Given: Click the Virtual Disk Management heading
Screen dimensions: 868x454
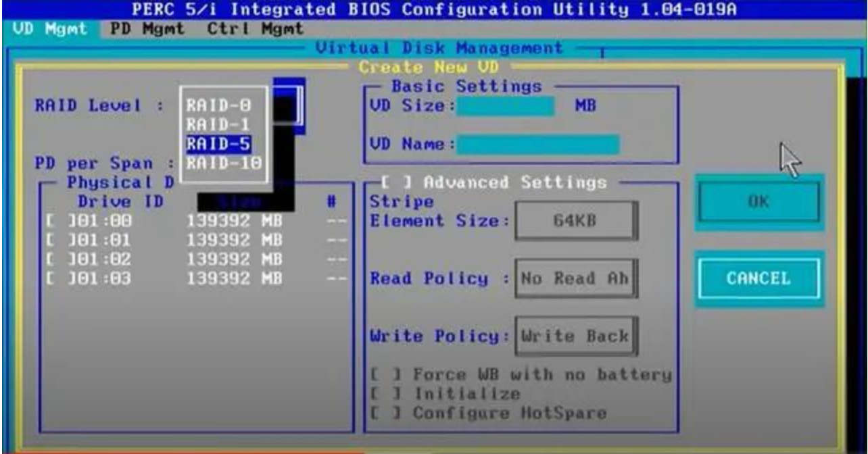Looking at the screenshot, I should pyautogui.click(x=439, y=49).
